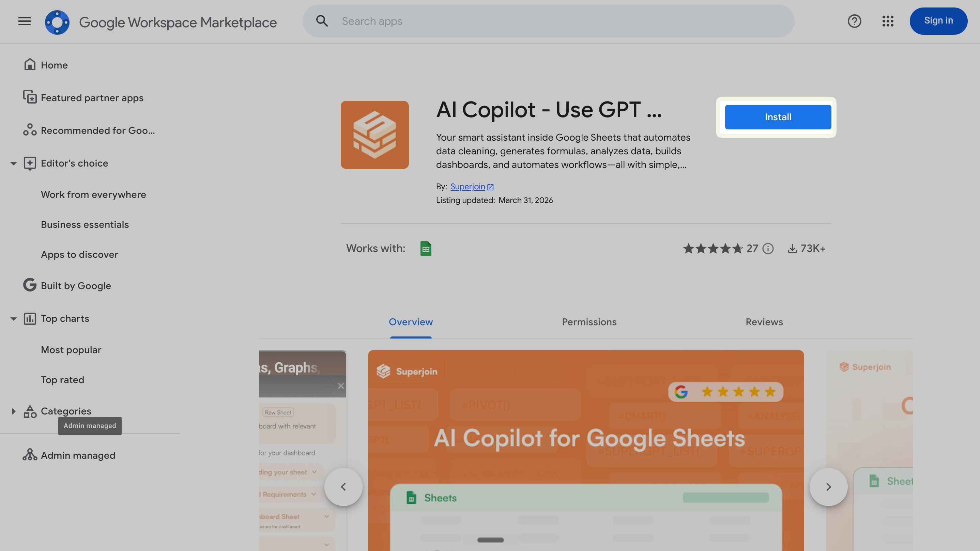Click the 73K+ downloads icon
Screen dimensions: 980x551
[x=792, y=249]
